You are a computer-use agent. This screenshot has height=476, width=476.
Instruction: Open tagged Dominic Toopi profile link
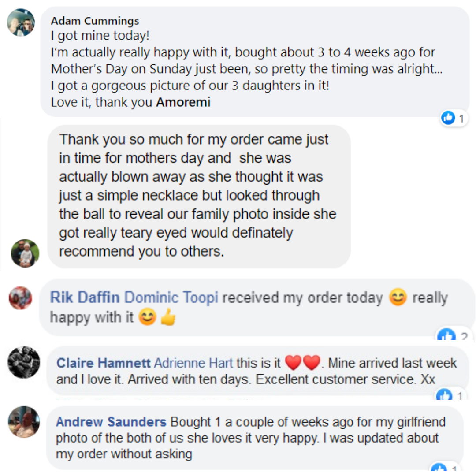tap(171, 297)
